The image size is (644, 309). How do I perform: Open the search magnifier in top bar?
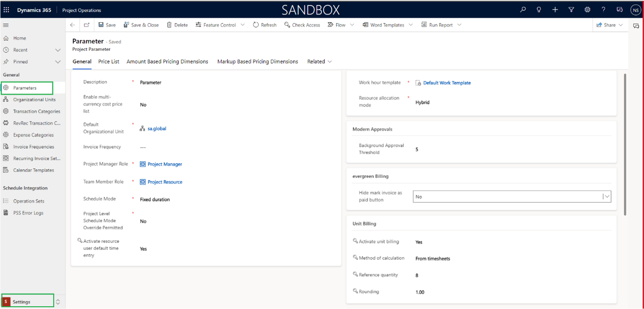[x=523, y=10]
